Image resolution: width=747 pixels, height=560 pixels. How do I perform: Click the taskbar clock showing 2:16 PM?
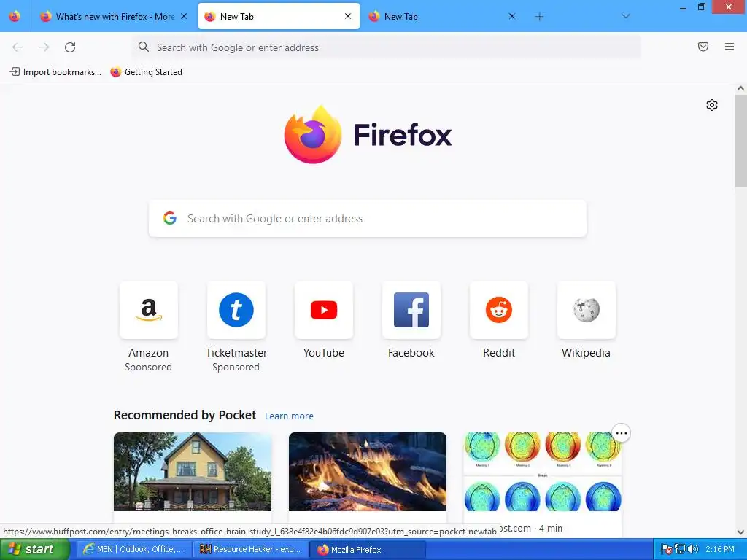720,550
